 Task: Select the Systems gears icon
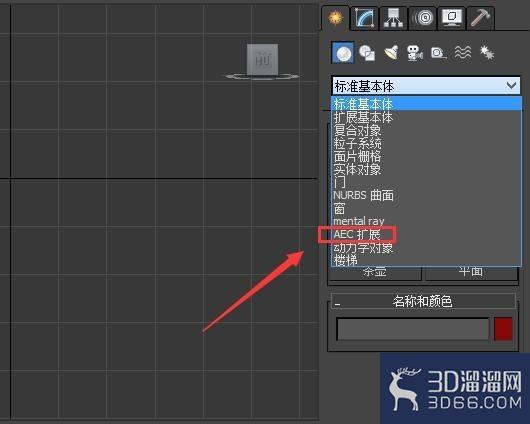[487, 52]
